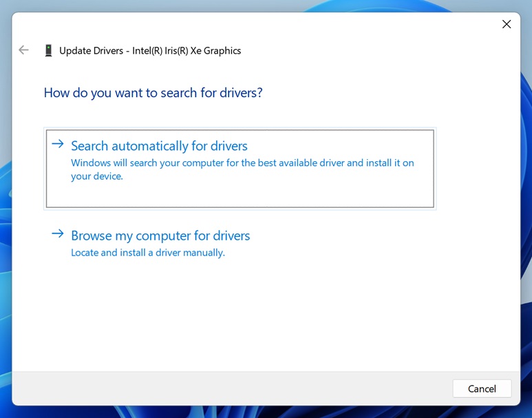This screenshot has width=532, height=418.
Task: Go back using the arrow icon
Action: 24,50
